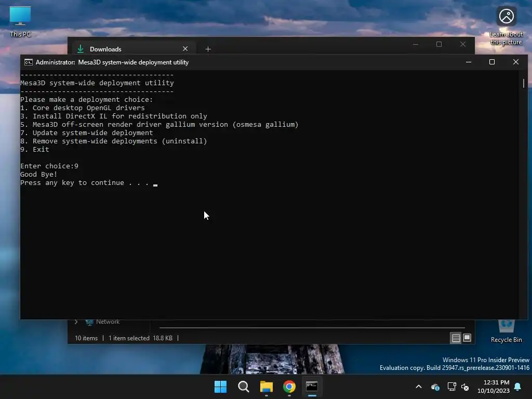The height and width of the screenshot is (399, 532).
Task: Open the network display tray icon
Action: 451,387
